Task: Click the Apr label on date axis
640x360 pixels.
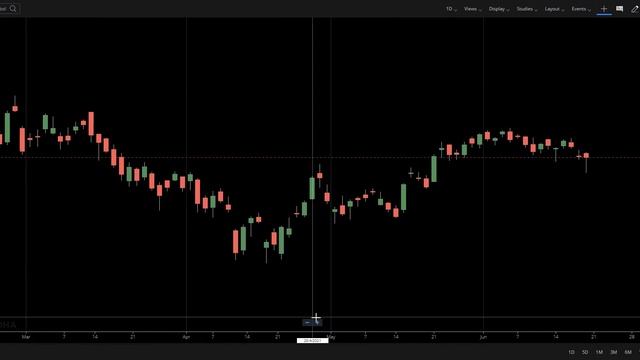Action: tap(186, 337)
